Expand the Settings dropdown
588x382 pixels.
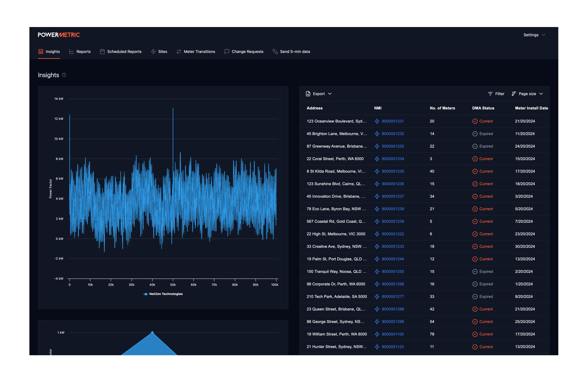534,35
